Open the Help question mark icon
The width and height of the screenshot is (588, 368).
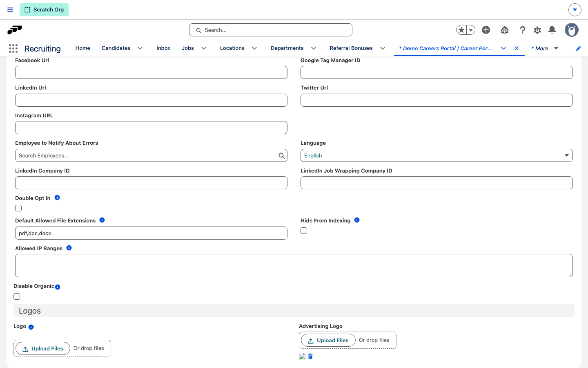[522, 30]
